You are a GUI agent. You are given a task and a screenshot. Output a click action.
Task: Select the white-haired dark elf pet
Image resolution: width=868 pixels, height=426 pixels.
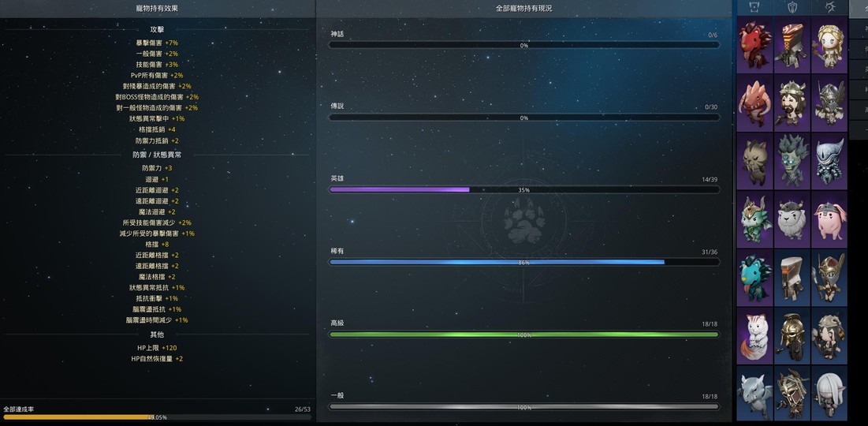(x=829, y=393)
